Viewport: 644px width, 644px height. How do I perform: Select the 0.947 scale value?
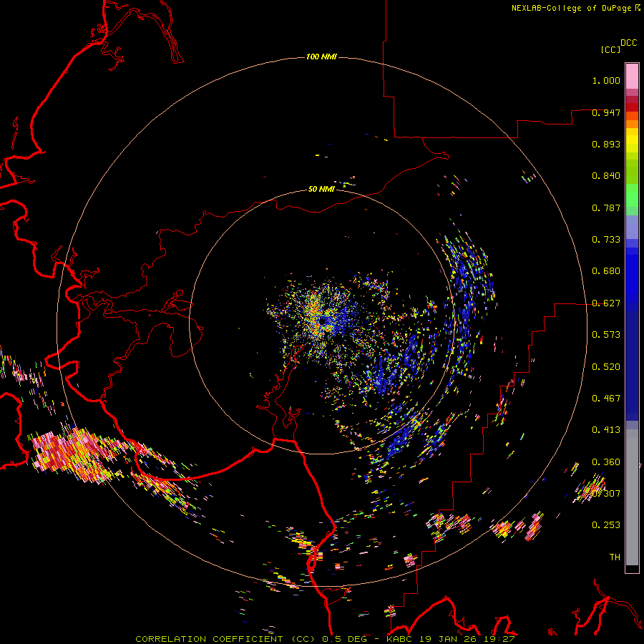click(x=606, y=112)
